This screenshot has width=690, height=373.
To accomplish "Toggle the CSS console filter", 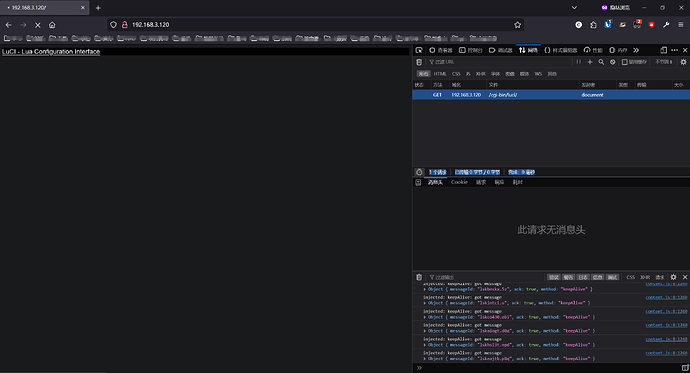I will [631, 277].
